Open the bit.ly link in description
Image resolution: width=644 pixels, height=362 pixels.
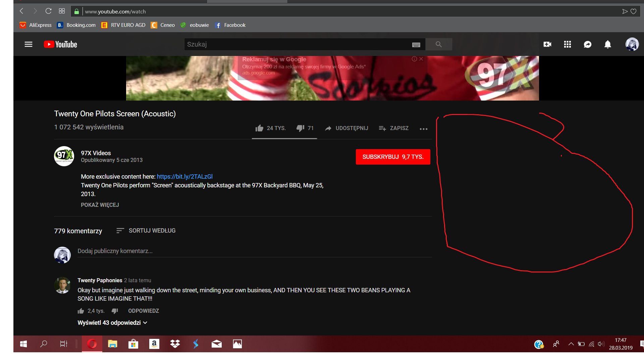click(x=184, y=177)
